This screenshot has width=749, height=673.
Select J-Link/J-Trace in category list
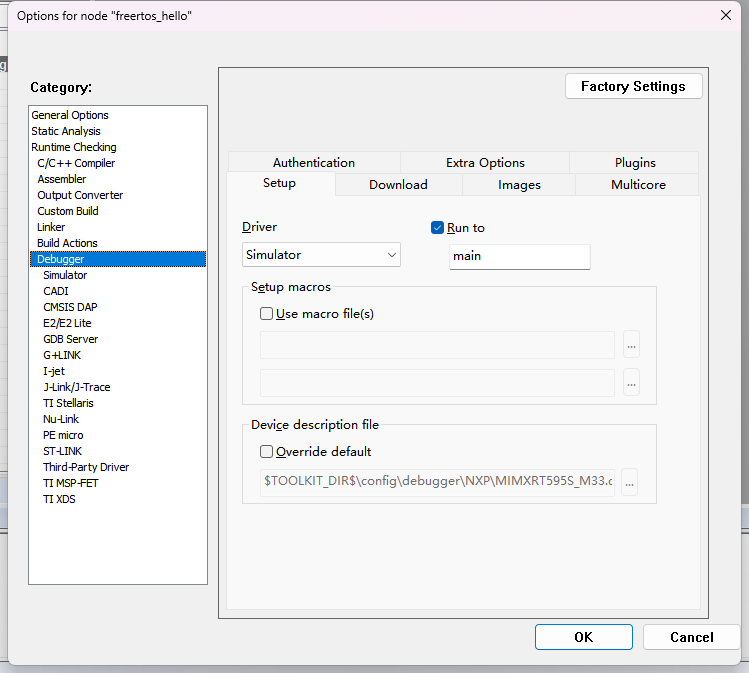point(77,387)
